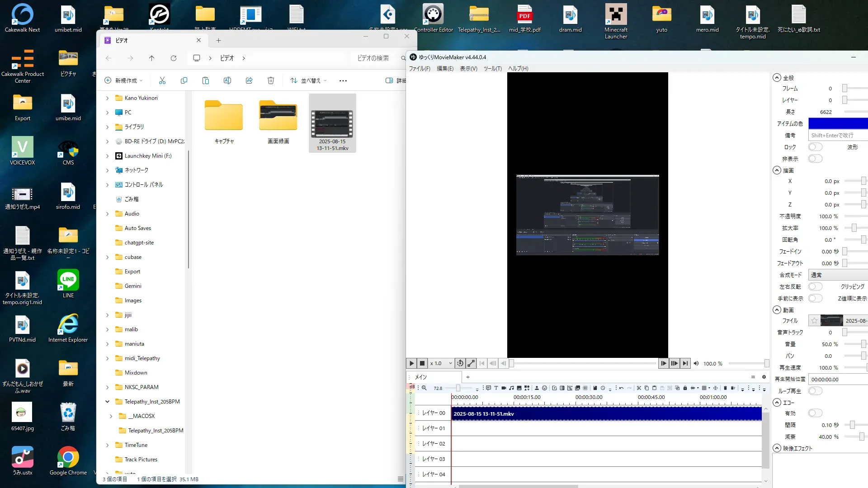868x488 pixels.
Task: Click the stop playback button
Action: tap(422, 363)
